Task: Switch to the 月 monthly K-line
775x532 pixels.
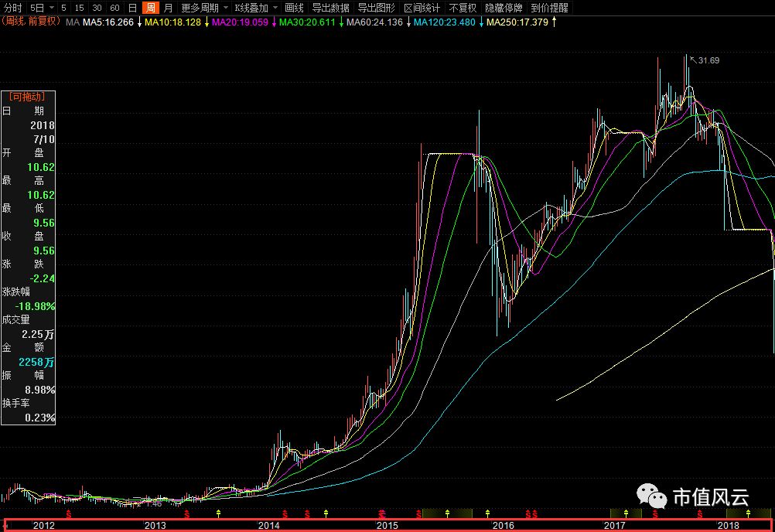Action: pyautogui.click(x=168, y=8)
